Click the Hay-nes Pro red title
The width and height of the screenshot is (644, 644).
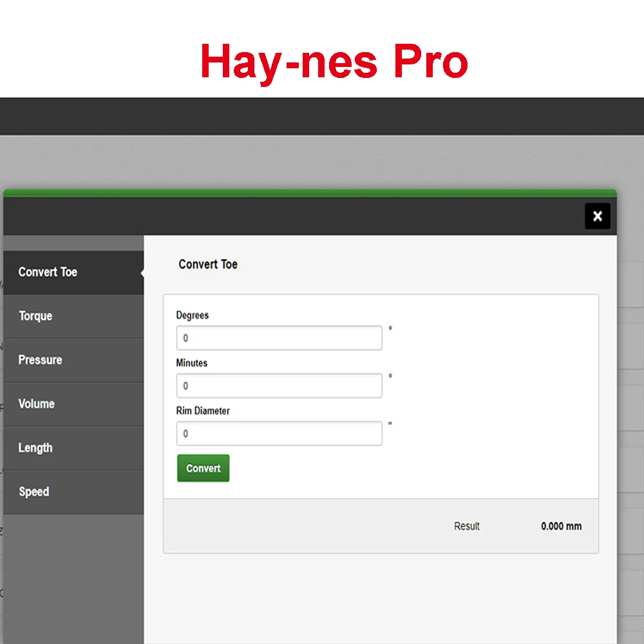click(334, 61)
